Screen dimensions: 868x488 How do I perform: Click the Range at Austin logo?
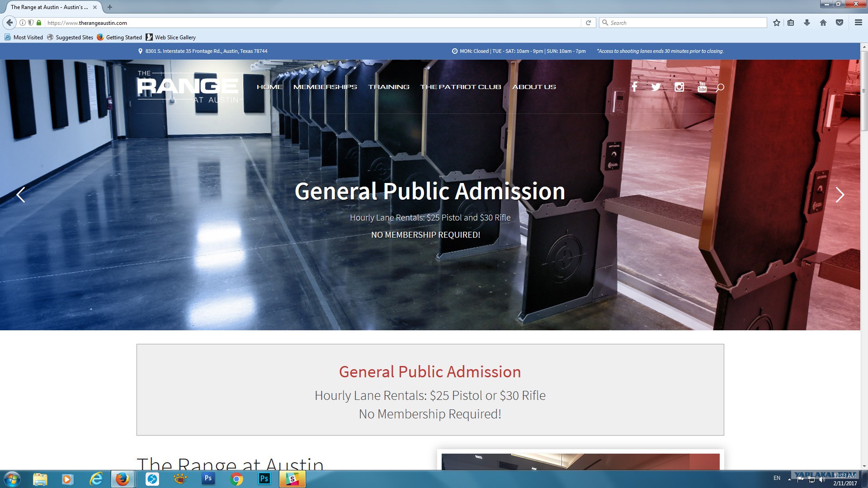[x=189, y=87]
